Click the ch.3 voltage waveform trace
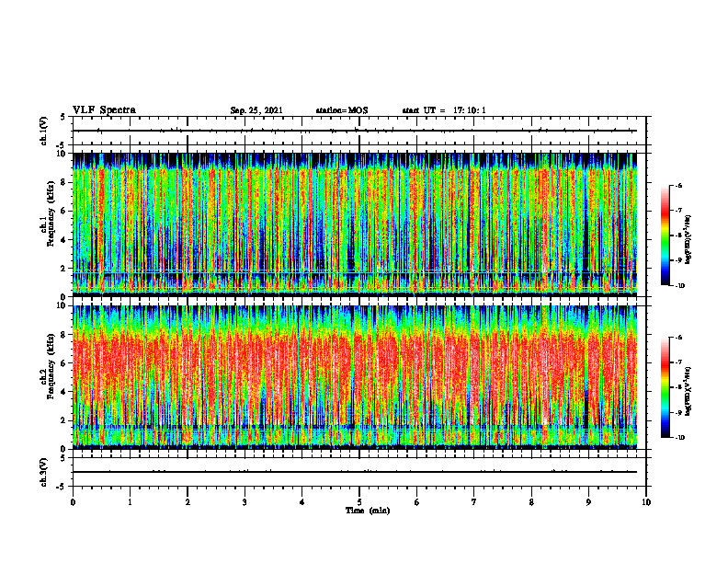Viewport: 728px width, 563px height. [x=355, y=472]
